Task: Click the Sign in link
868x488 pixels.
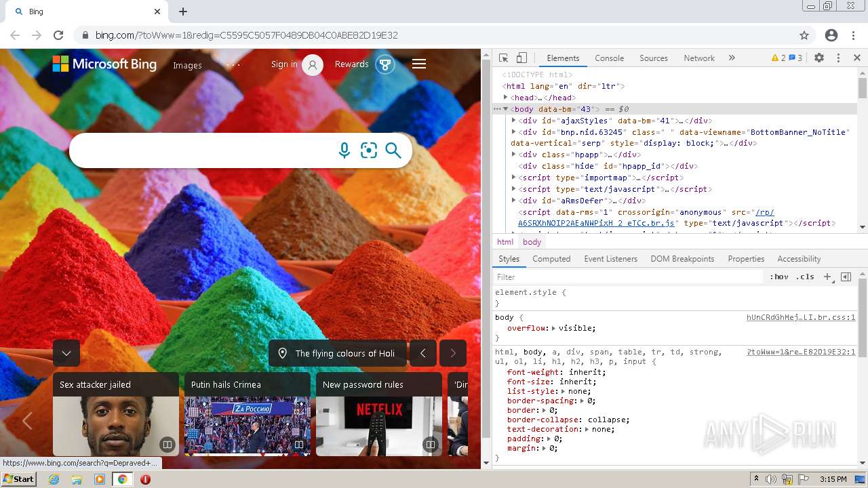Action: coord(284,64)
